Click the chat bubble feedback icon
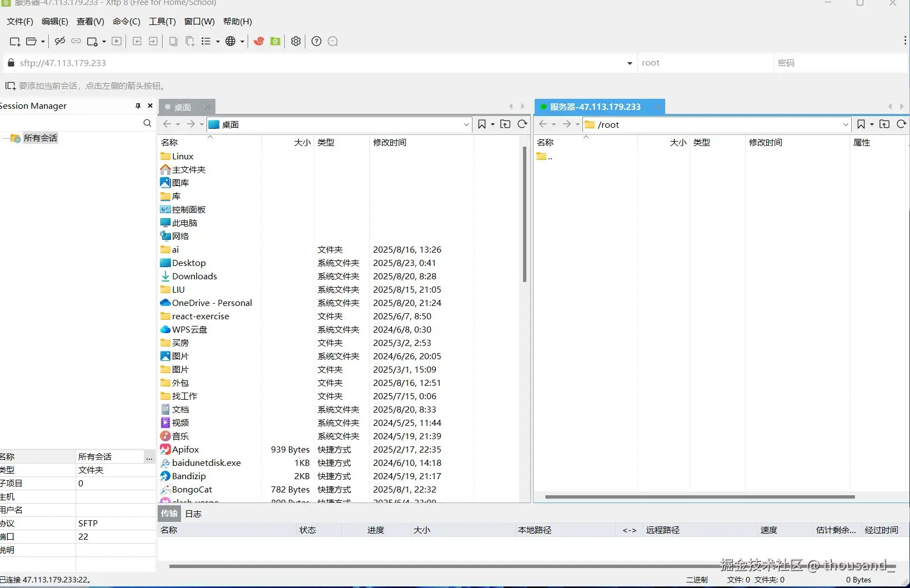The height and width of the screenshot is (588, 910). tap(333, 41)
